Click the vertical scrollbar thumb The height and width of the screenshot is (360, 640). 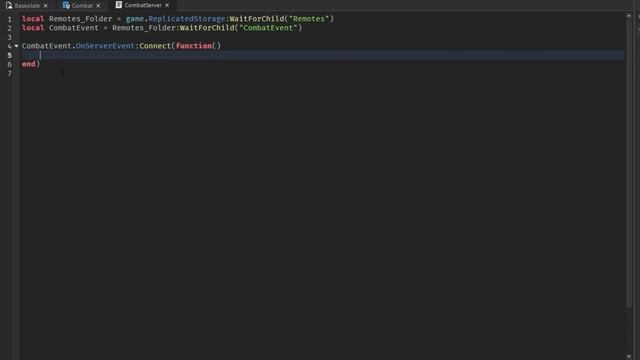tap(629, 163)
